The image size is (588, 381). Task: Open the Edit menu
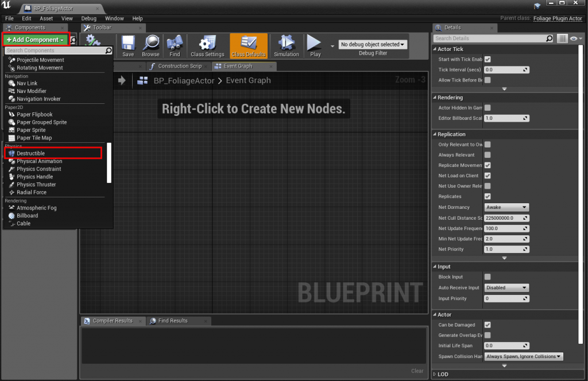26,18
